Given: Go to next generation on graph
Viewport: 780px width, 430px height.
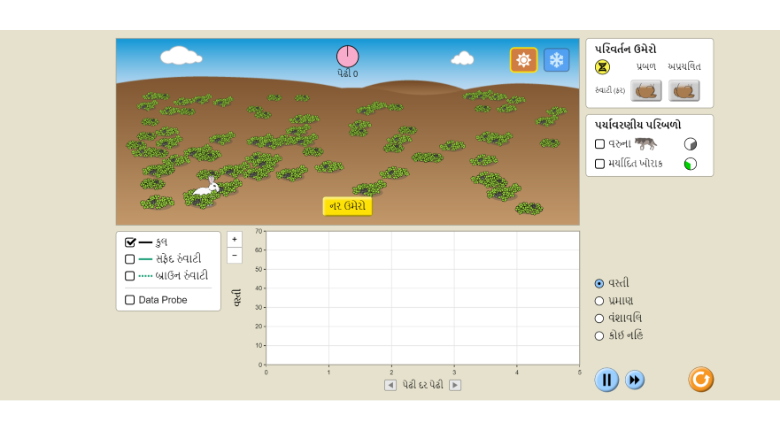Looking at the screenshot, I should (455, 385).
